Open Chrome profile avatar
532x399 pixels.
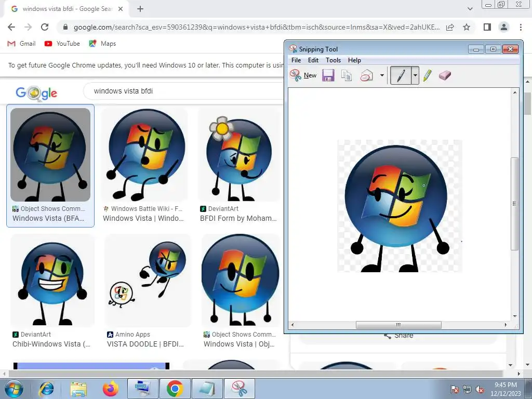[x=504, y=27]
